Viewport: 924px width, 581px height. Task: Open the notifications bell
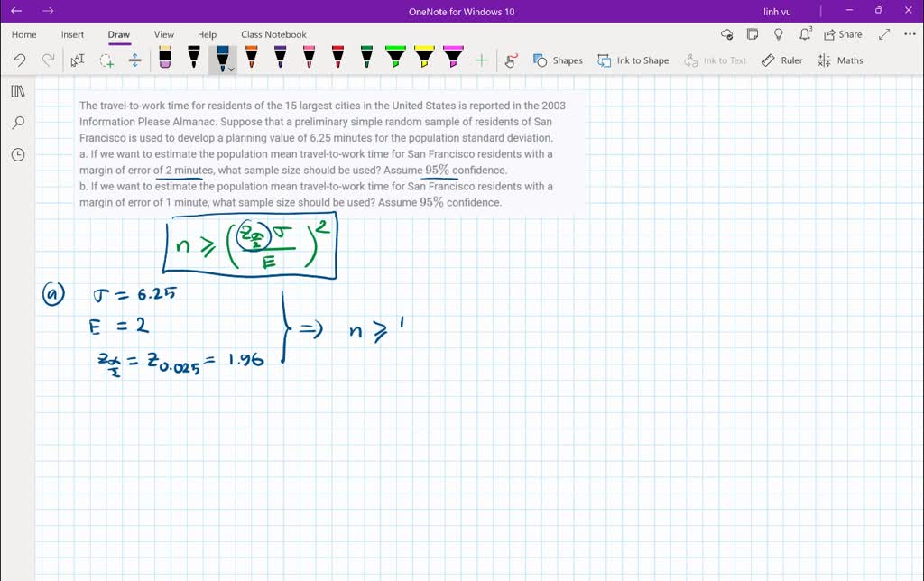[805, 34]
